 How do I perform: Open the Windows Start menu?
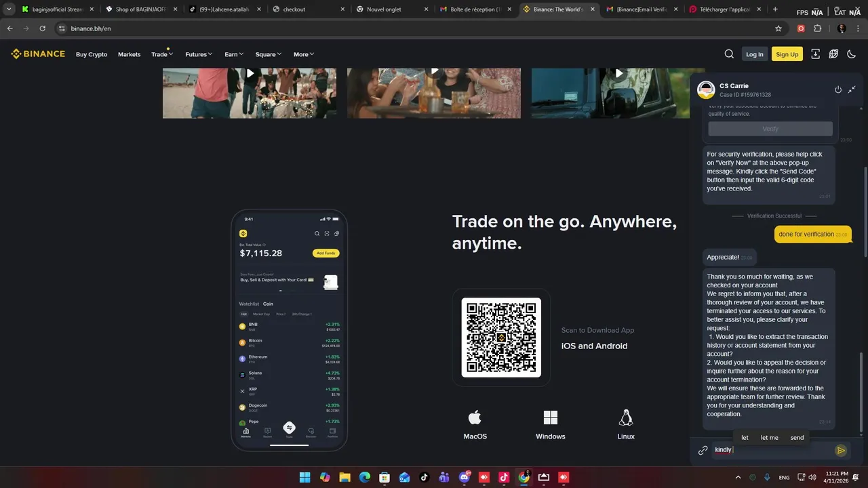(305, 477)
